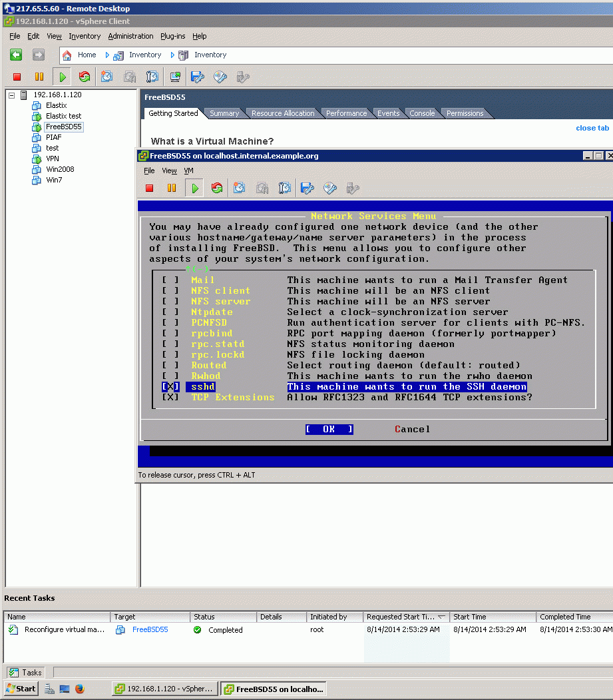Toggle the Mail checkbox in the Network Services Menu

click(170, 280)
